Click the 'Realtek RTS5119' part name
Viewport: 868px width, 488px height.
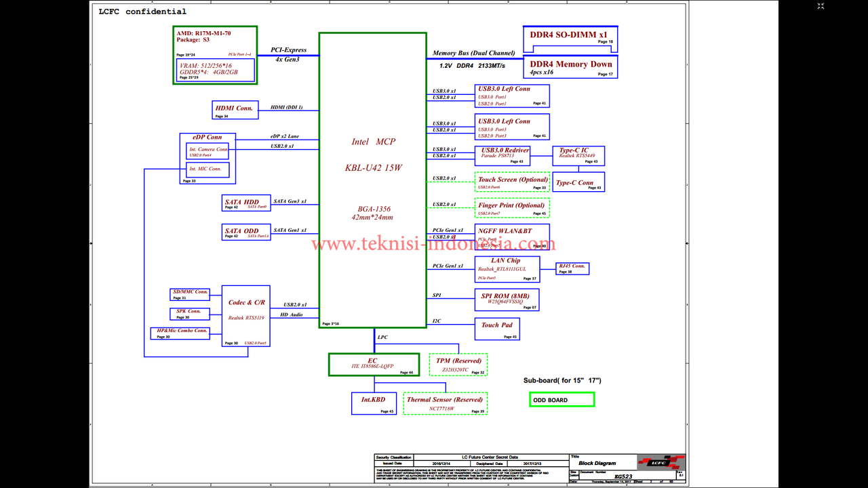(x=246, y=317)
